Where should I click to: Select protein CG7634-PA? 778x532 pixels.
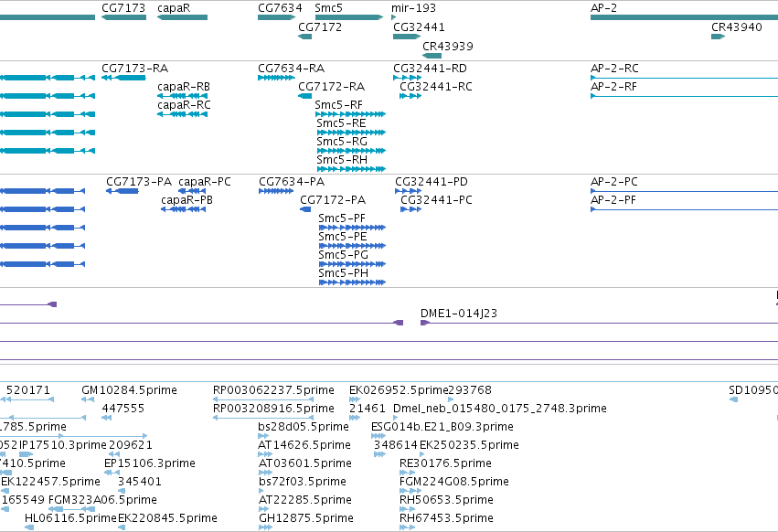coord(276,191)
